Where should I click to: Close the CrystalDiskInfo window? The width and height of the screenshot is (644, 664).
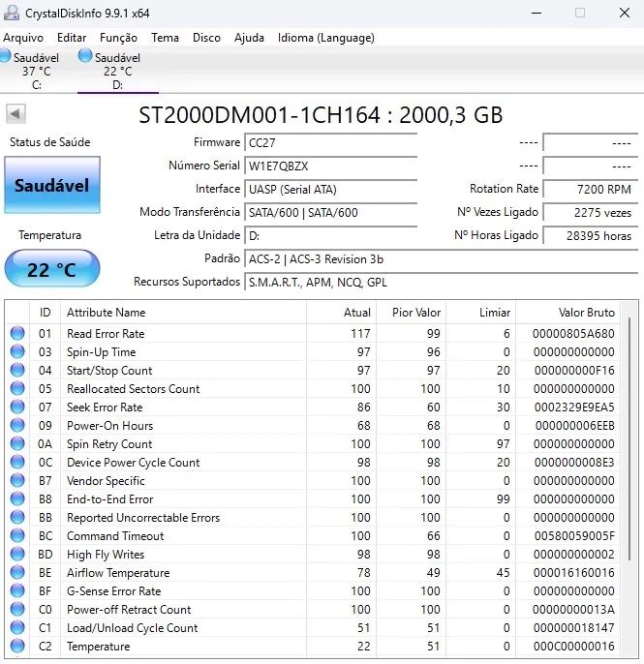point(625,13)
